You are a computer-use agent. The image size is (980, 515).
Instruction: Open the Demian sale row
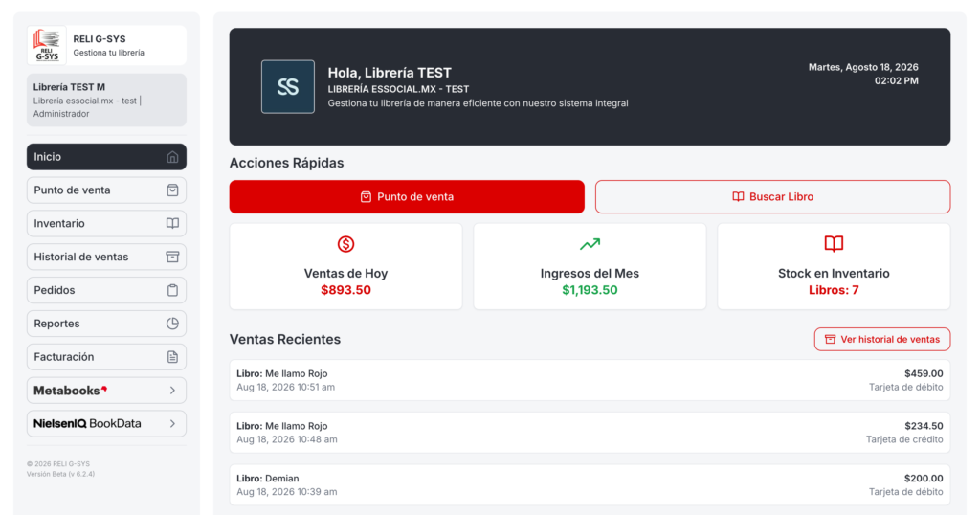[590, 485]
